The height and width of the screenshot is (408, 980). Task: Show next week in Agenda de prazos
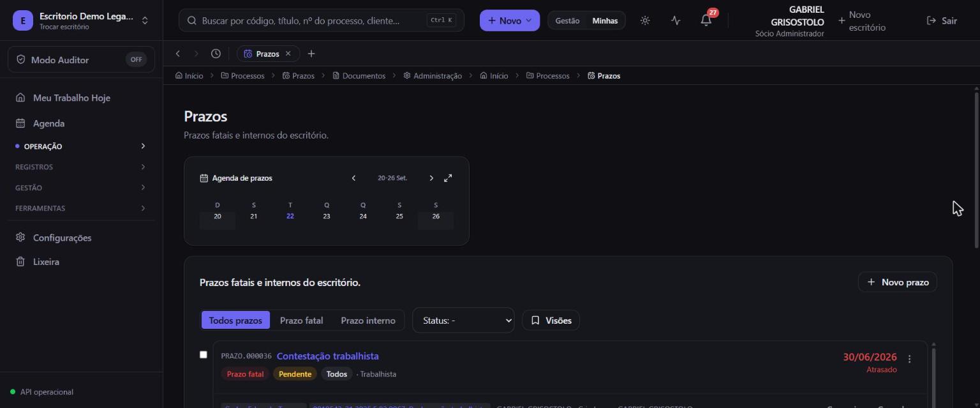coord(431,178)
